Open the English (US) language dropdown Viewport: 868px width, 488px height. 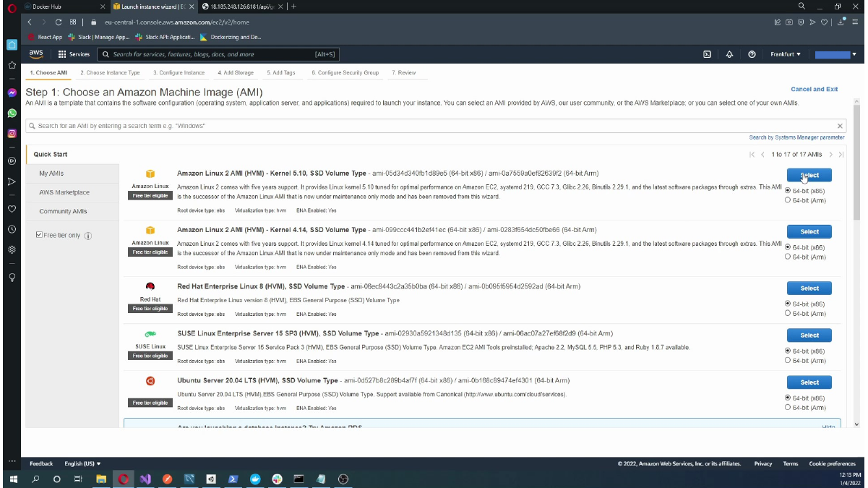coord(82,463)
